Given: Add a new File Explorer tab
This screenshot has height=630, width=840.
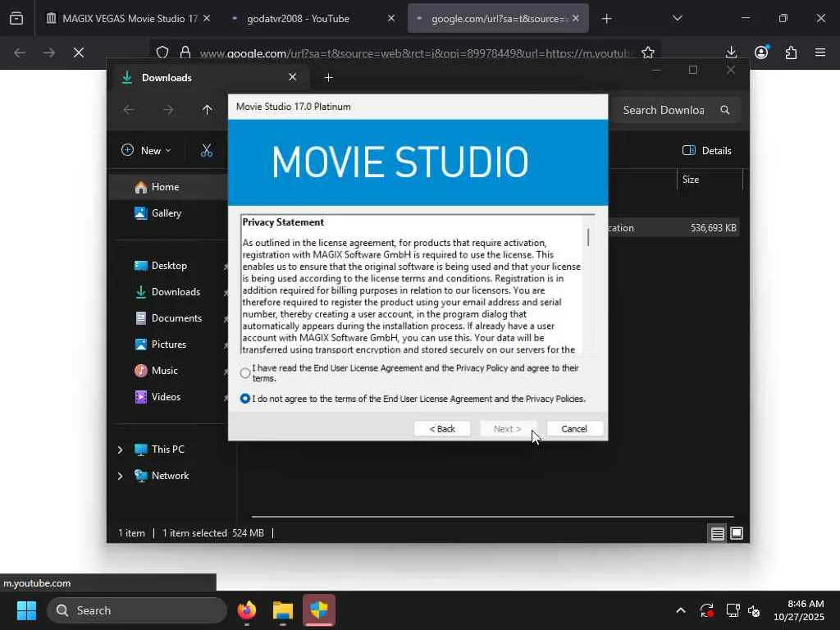Looking at the screenshot, I should (x=328, y=78).
